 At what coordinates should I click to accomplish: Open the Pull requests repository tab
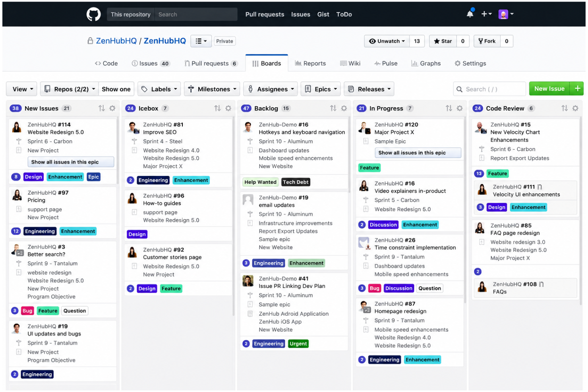(211, 63)
